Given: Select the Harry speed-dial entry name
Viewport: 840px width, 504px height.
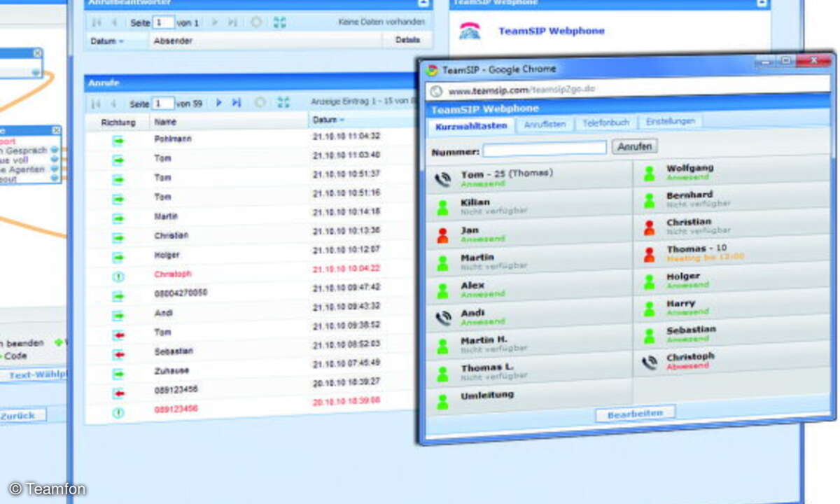Looking at the screenshot, I should pyautogui.click(x=681, y=304).
